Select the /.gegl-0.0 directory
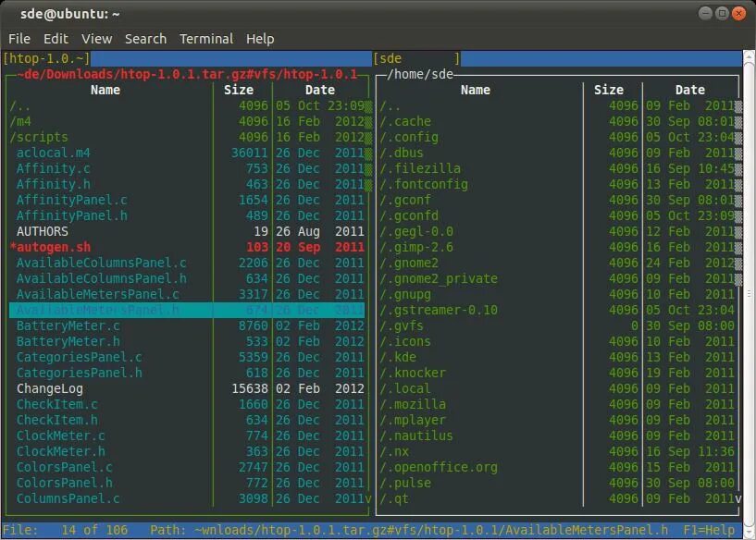The image size is (756, 540). (x=557, y=232)
